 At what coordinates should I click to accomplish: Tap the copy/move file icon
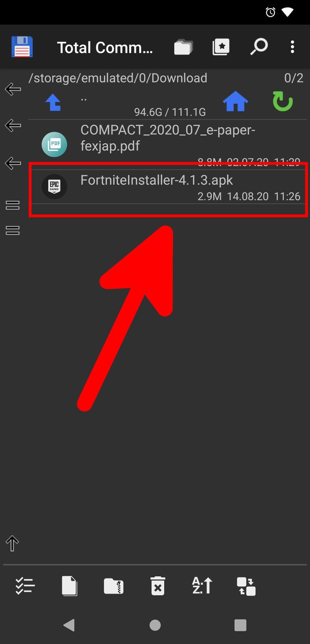tap(70, 586)
